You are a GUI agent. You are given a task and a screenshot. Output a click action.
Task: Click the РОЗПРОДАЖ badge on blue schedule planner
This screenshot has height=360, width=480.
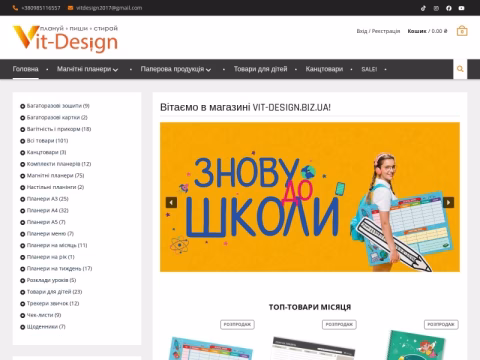coord(237,325)
